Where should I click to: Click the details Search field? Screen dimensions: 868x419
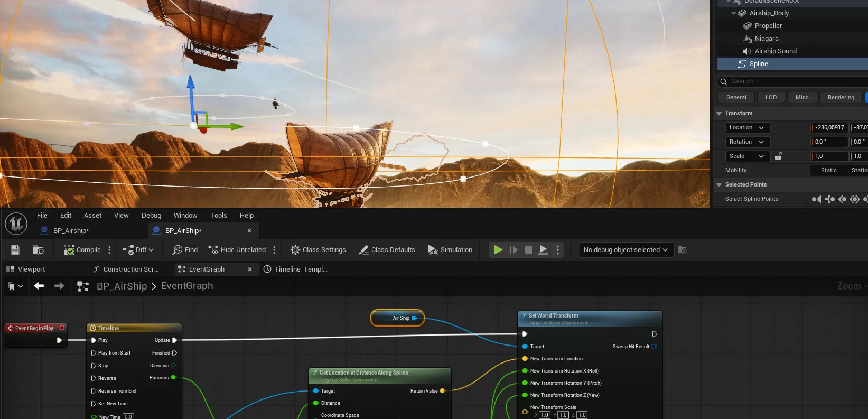(792, 81)
